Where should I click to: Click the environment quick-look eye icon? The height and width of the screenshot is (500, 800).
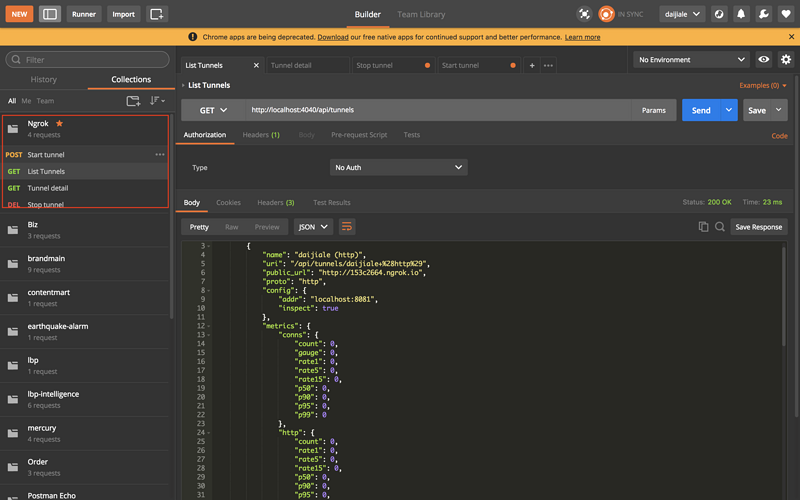pos(763,60)
